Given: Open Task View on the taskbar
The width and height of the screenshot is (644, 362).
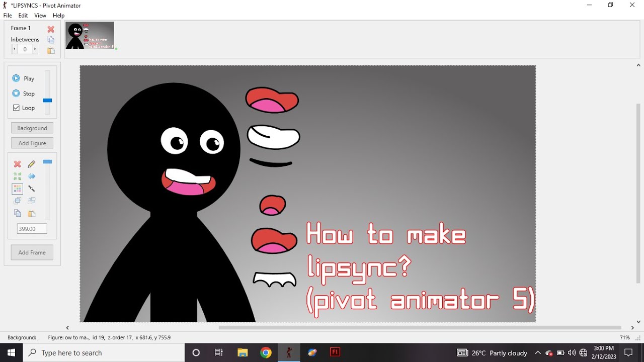Looking at the screenshot, I should (x=219, y=352).
